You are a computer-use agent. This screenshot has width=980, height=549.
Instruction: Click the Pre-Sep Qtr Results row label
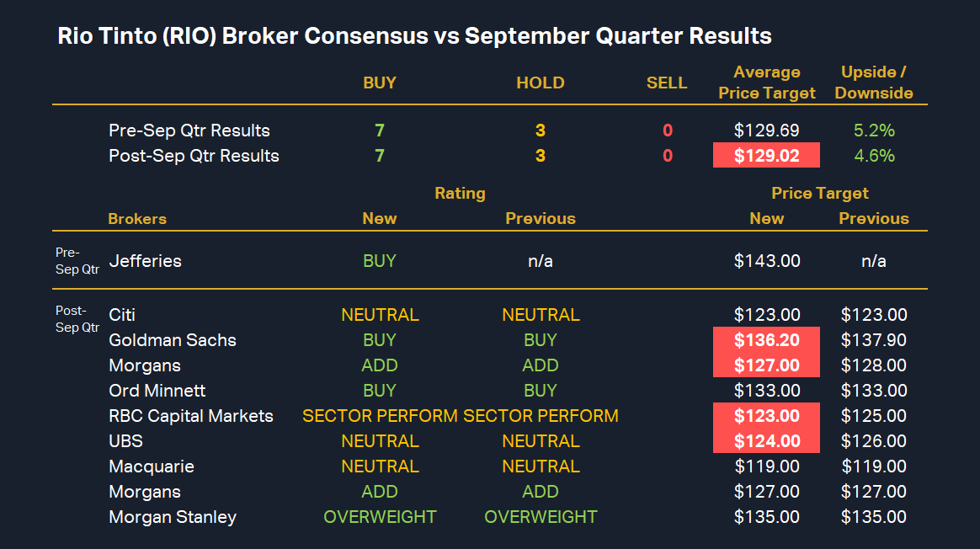point(189,131)
